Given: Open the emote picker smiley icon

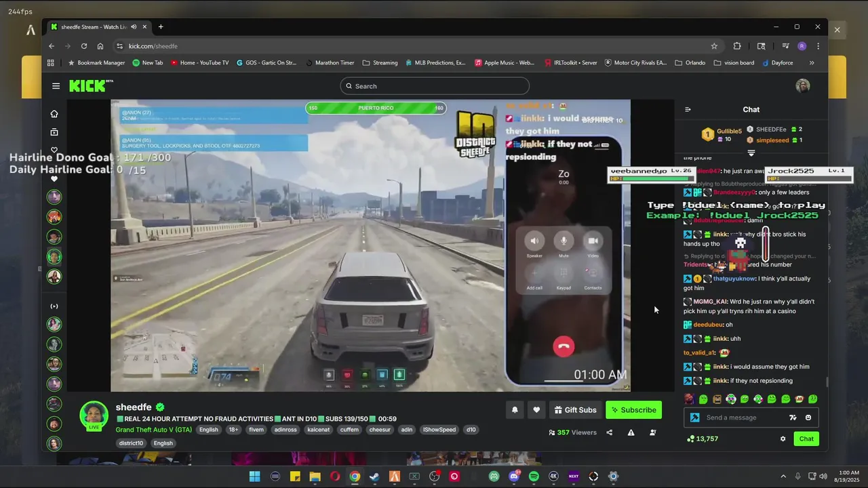Looking at the screenshot, I should click(808, 418).
